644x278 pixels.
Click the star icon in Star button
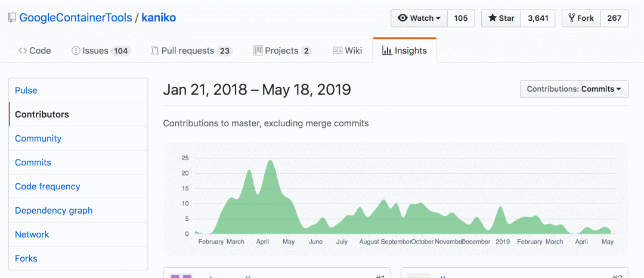point(493,18)
